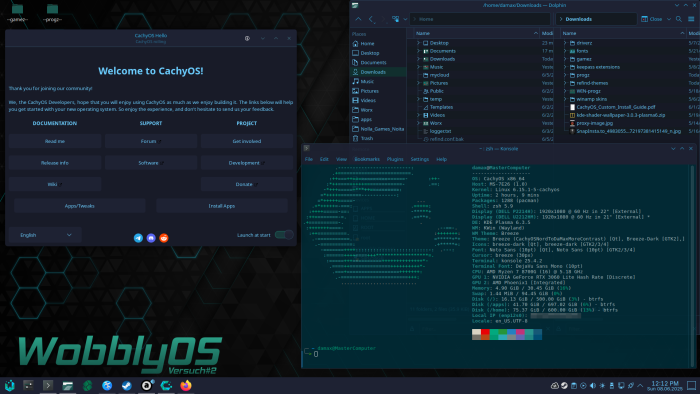Open the CachyOS Hello about icon in title bar
The image size is (700, 394).
pyautogui.click(x=247, y=38)
